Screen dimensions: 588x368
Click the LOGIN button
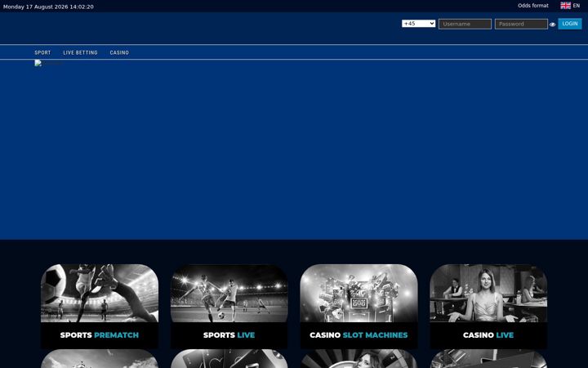(570, 24)
